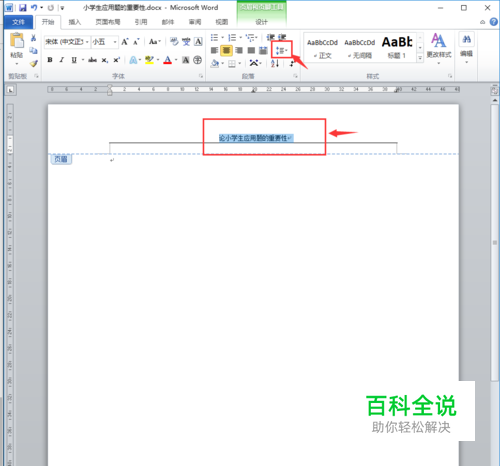Open the 设计 (Design) header tools tab

261,22
